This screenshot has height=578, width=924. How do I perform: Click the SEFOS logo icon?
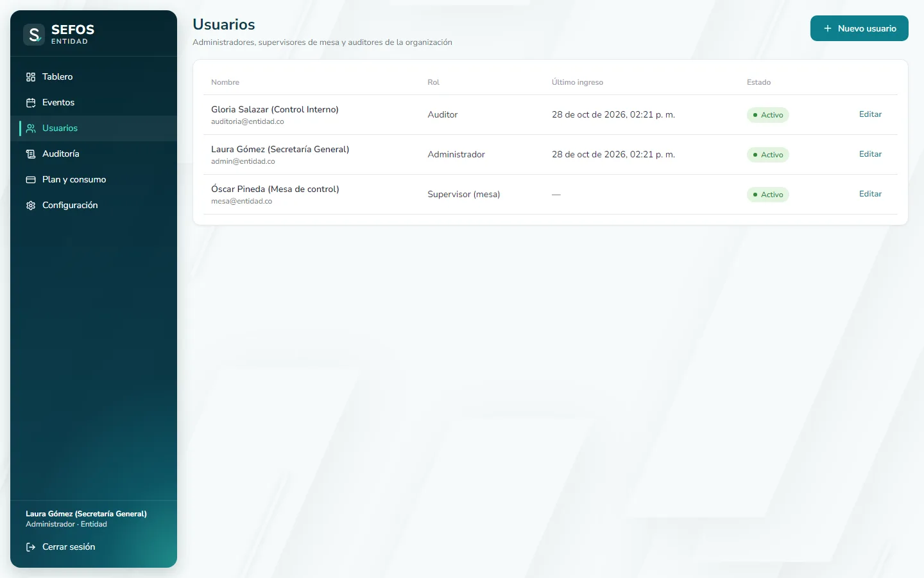pos(34,35)
